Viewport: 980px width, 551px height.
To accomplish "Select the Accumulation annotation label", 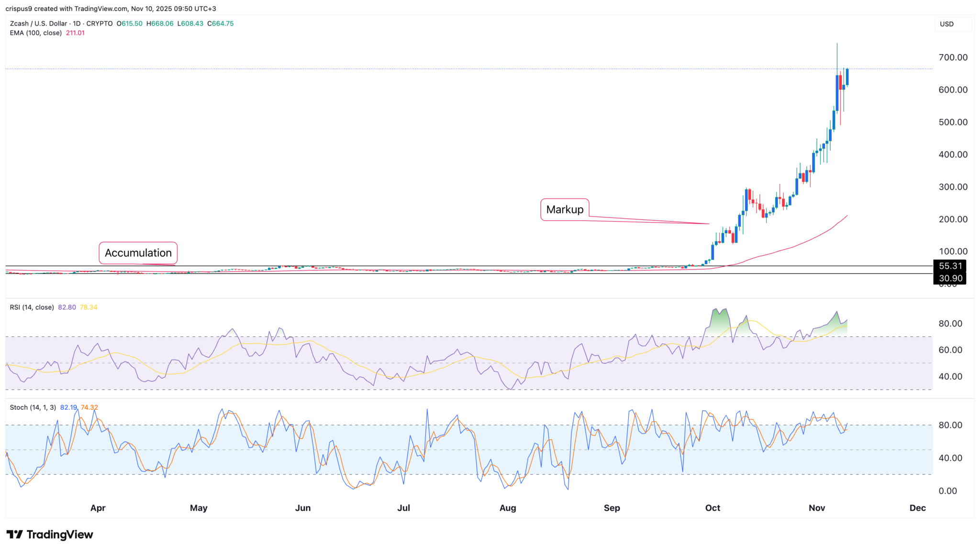I will point(138,253).
